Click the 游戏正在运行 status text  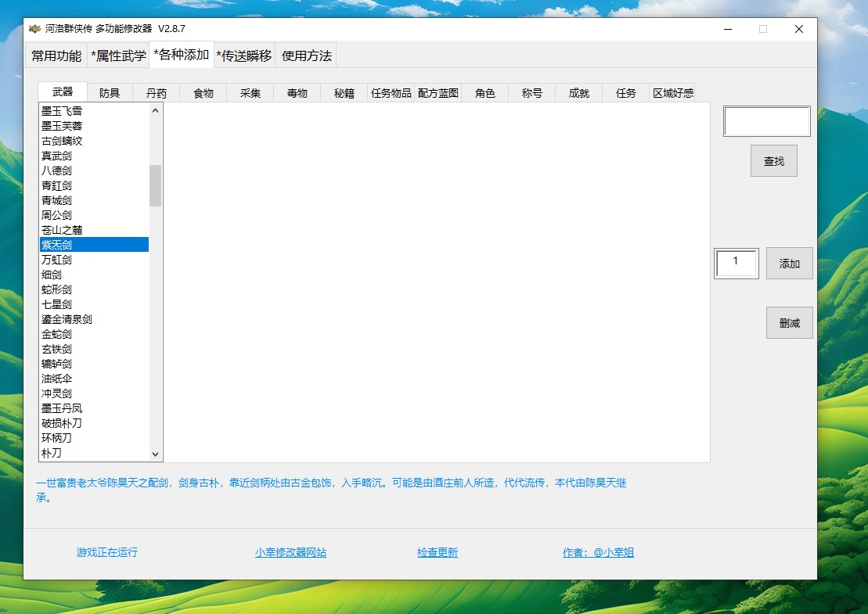(x=107, y=552)
